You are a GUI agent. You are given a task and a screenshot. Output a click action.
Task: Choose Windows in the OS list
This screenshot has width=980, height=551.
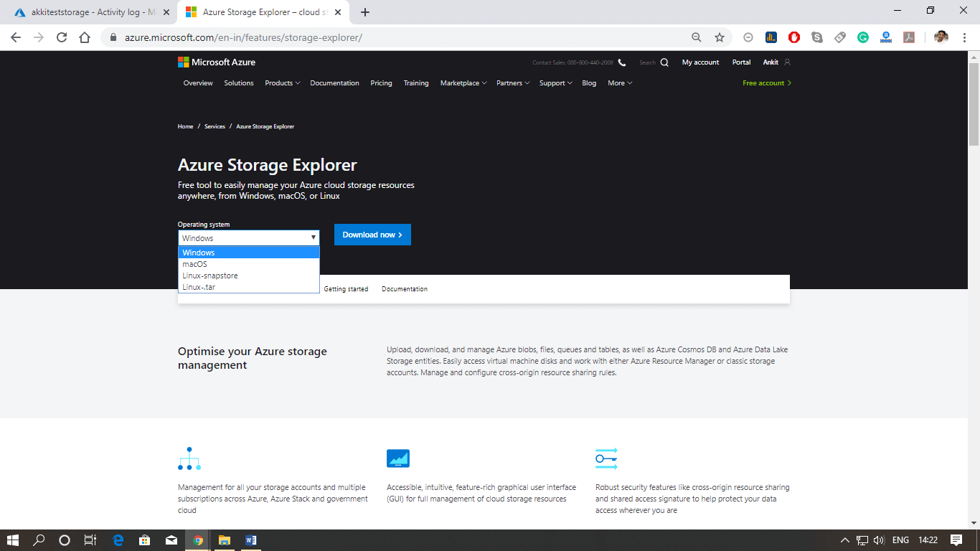tap(248, 253)
